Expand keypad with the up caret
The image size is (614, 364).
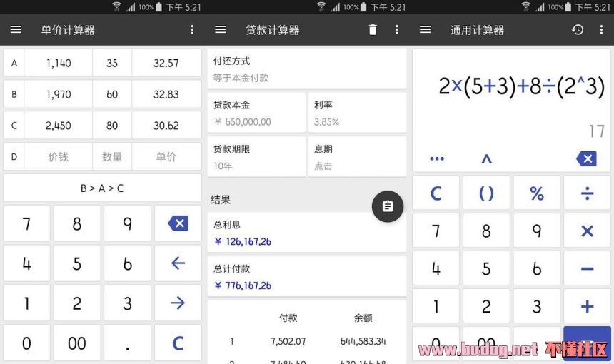click(486, 158)
